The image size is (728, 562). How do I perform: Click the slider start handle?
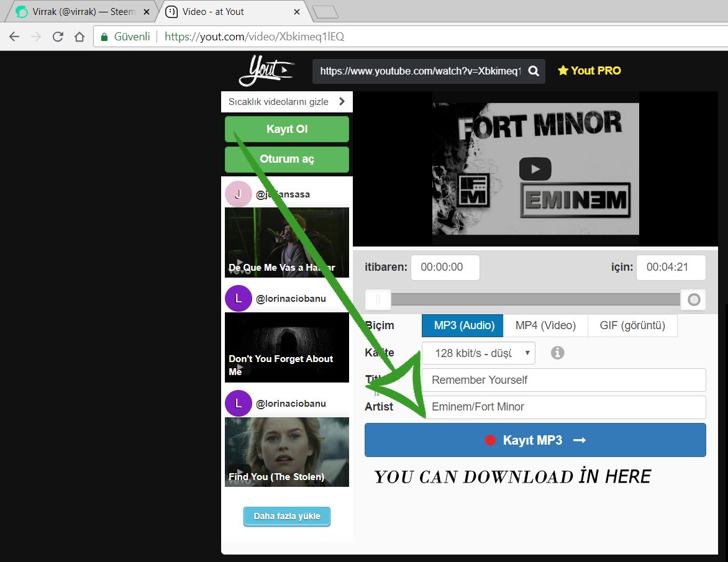(378, 299)
